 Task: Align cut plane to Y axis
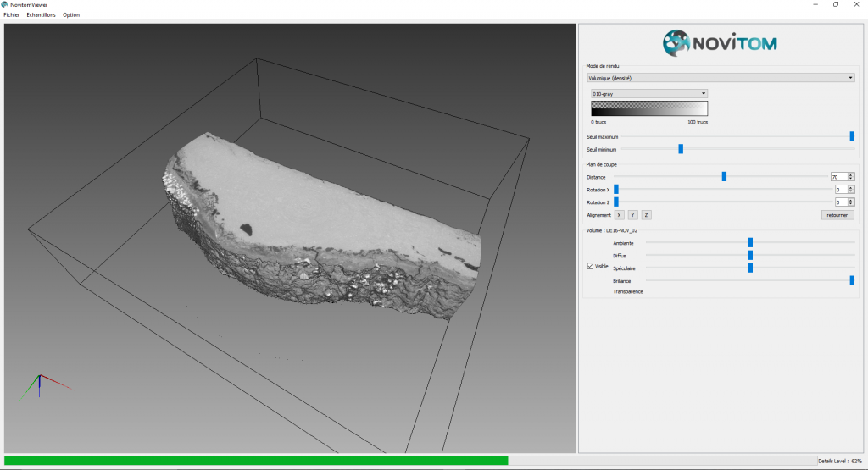coord(632,215)
